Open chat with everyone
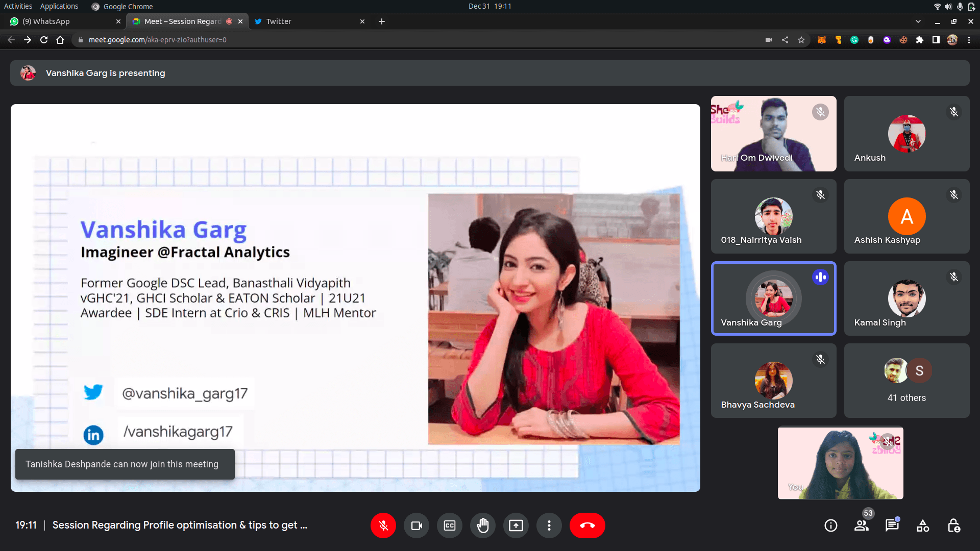 tap(892, 525)
